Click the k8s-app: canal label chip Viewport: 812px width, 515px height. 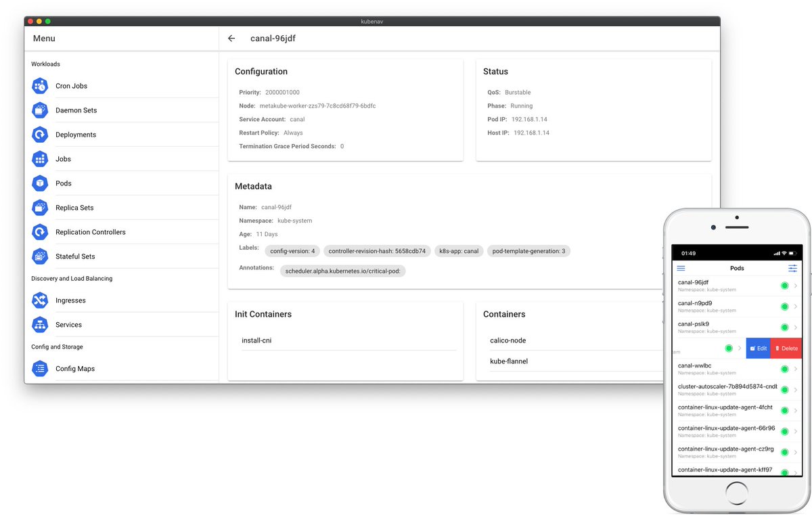coord(459,251)
